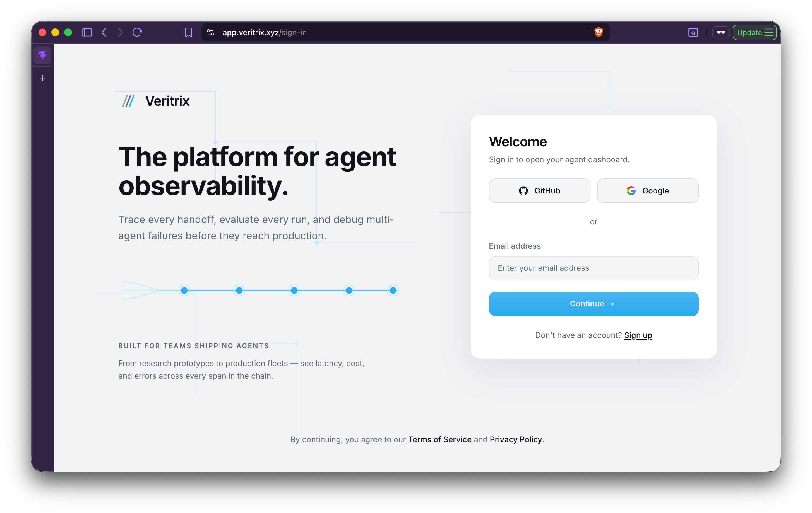
Task: Add a new tab with plus icon
Action: pos(42,78)
